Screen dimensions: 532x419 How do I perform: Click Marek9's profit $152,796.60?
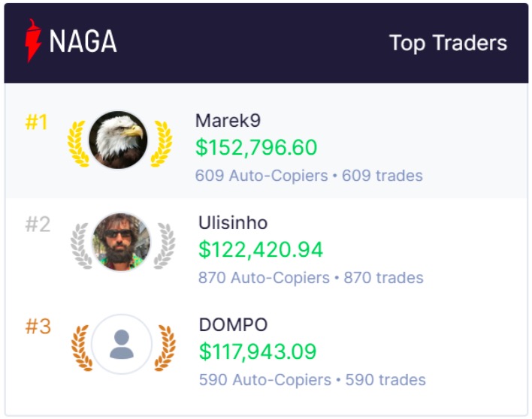click(x=256, y=148)
